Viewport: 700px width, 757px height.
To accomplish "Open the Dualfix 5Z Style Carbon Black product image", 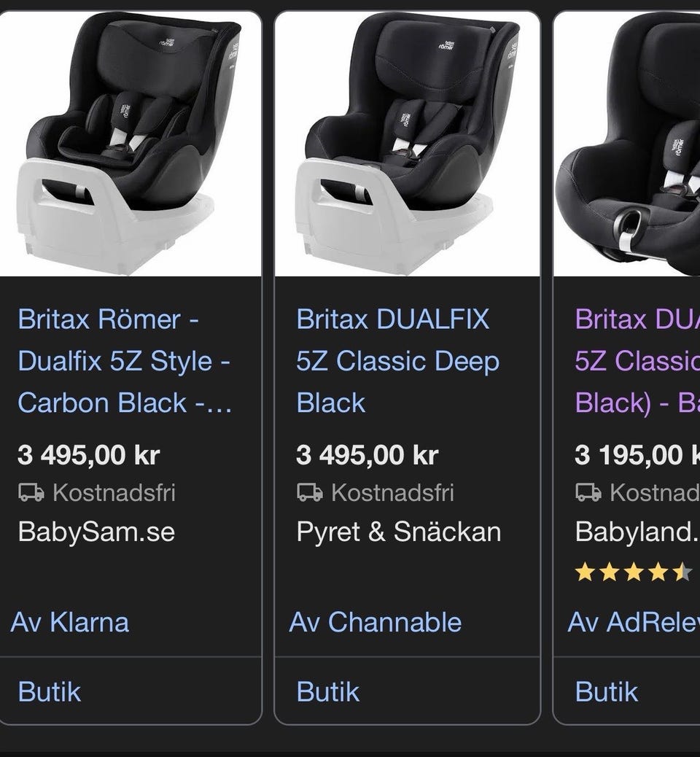I will coord(131,144).
